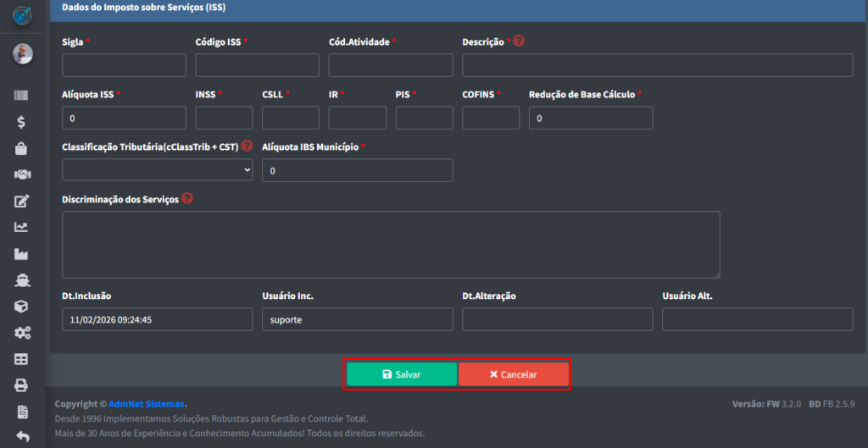Open the Classificação Tributária dropdown
The height and width of the screenshot is (448, 868).
tap(157, 170)
